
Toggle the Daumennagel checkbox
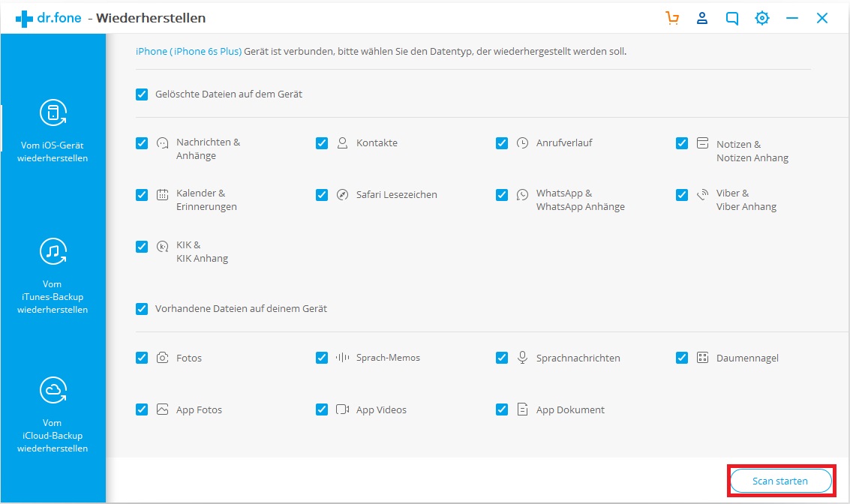(x=682, y=358)
